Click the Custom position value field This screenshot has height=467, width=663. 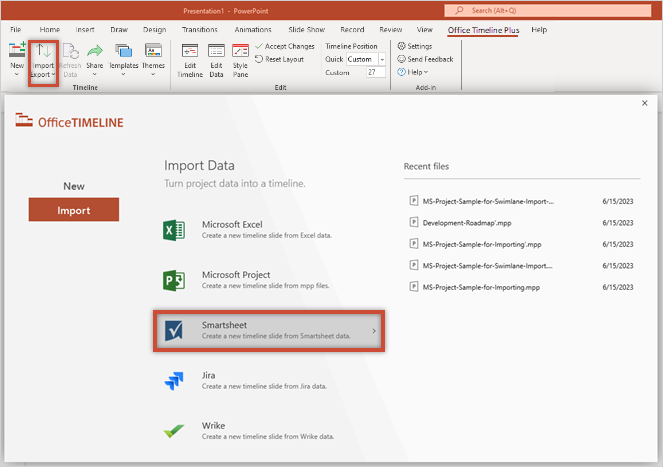coord(375,72)
